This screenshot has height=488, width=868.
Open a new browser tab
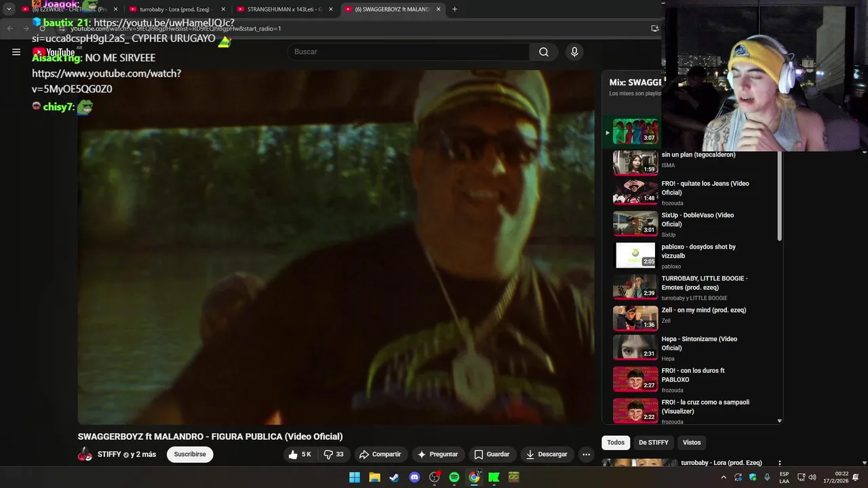[x=454, y=9]
